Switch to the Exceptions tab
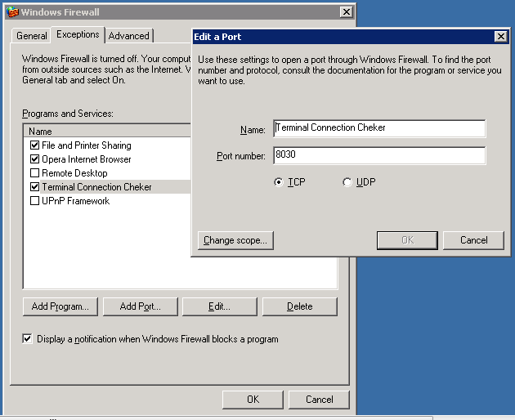The width and height of the screenshot is (515, 420). (x=78, y=34)
